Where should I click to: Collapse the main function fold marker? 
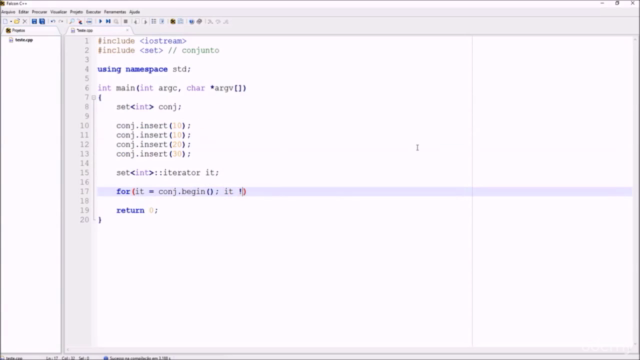point(93,98)
